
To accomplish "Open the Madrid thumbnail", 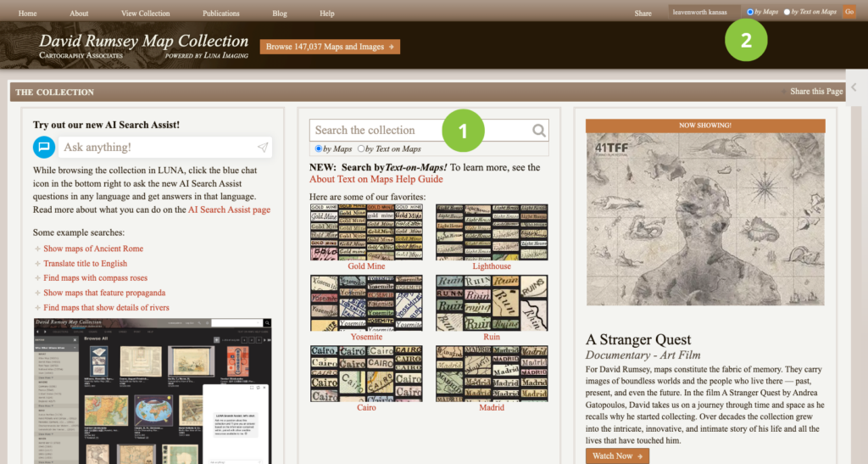I will pyautogui.click(x=492, y=374).
